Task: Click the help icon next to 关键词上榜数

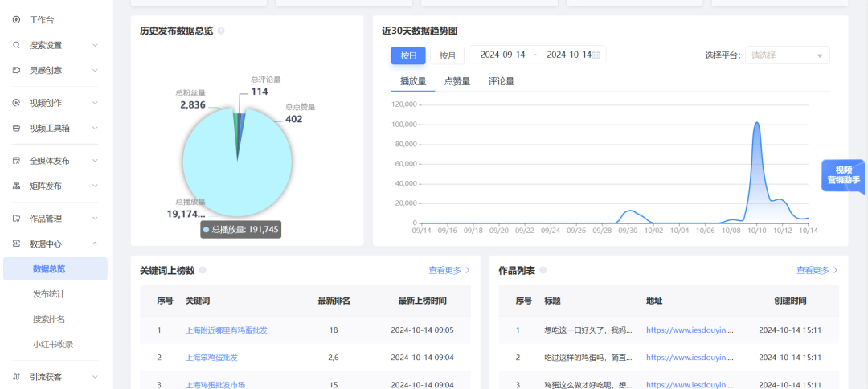Action: click(x=203, y=271)
